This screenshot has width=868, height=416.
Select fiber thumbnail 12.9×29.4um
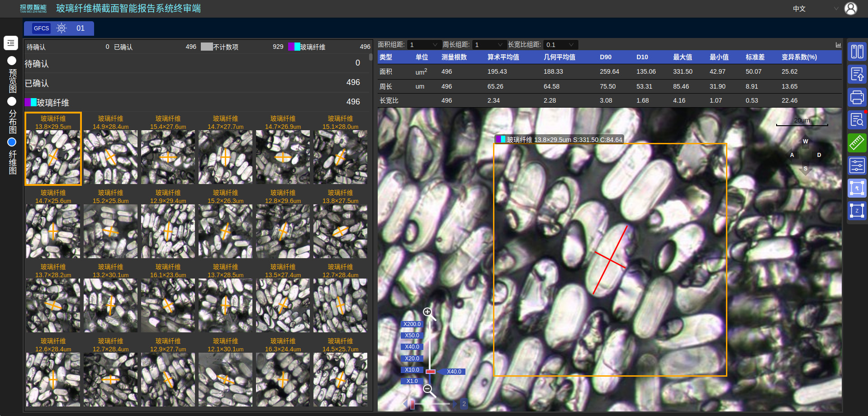(x=168, y=223)
